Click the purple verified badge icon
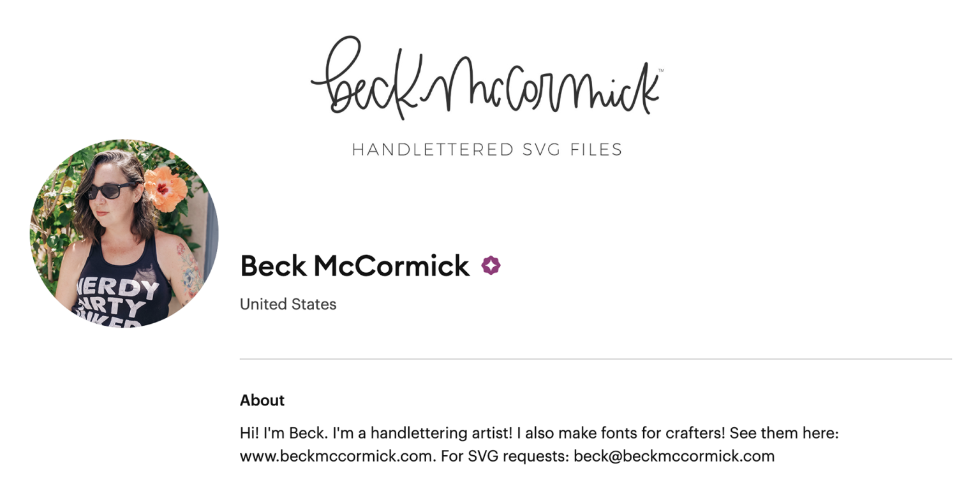Screen dimensions: 980x496 tap(491, 266)
